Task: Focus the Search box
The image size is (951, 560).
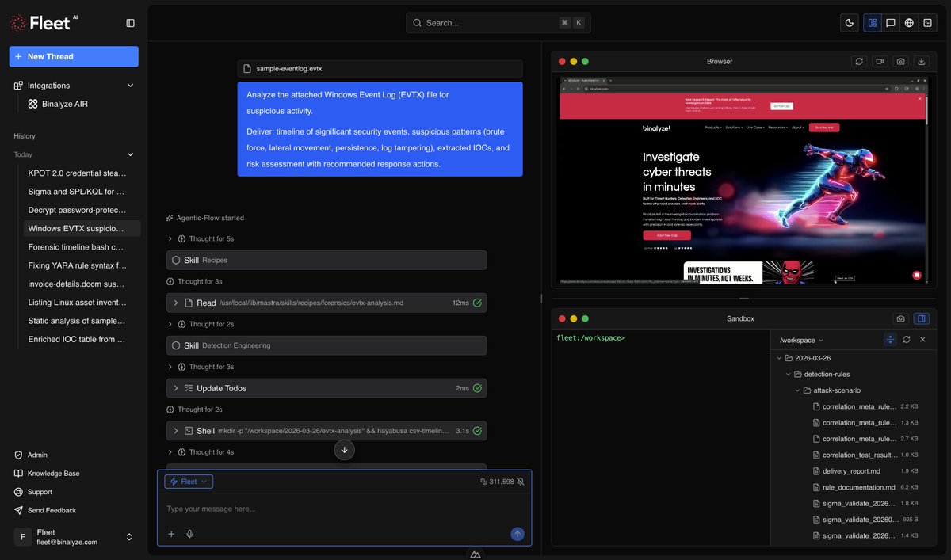Action: pos(498,23)
